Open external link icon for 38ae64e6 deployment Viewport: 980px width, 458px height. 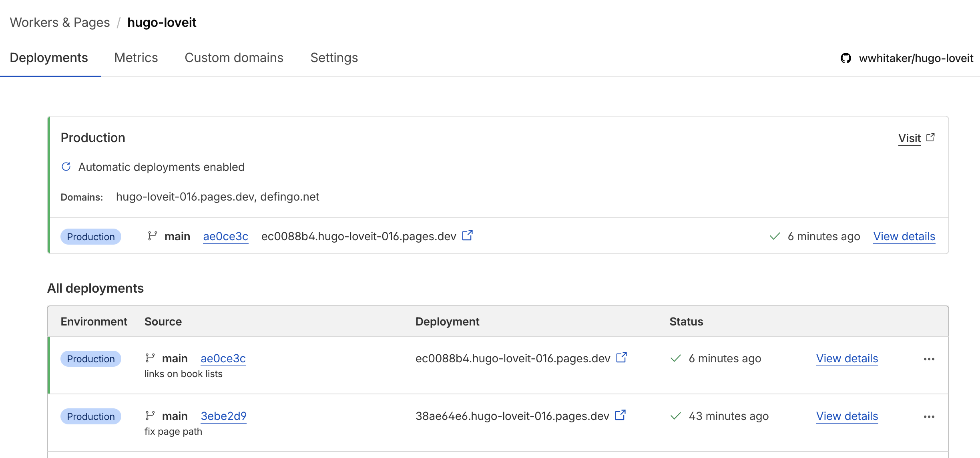coord(621,415)
